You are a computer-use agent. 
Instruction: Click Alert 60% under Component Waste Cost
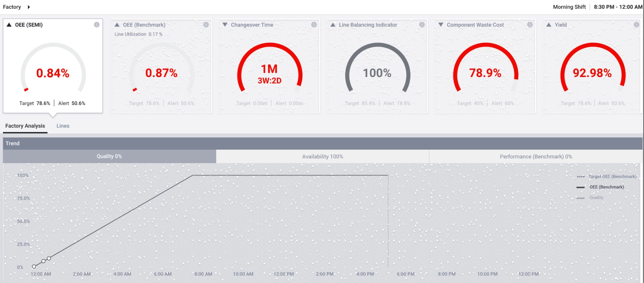pos(503,103)
